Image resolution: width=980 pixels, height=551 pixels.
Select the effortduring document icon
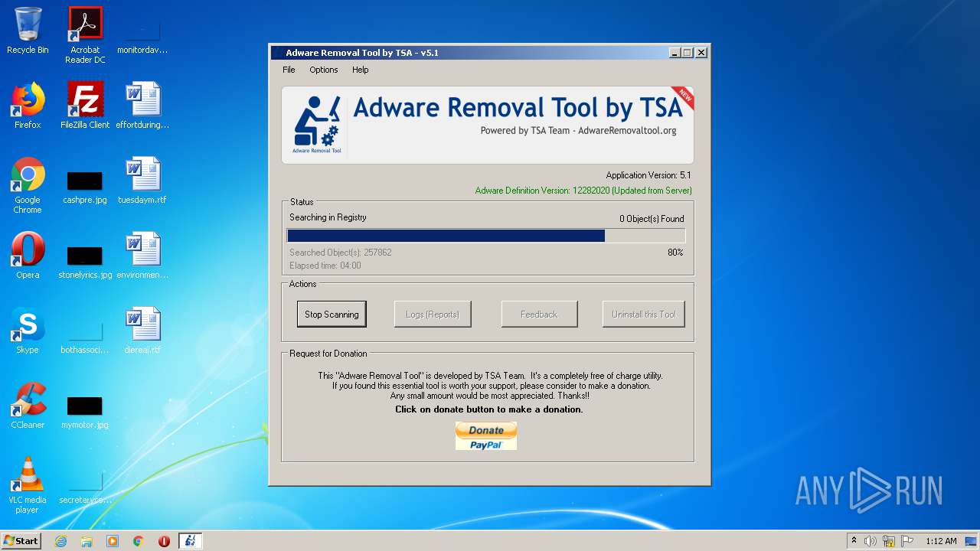(142, 106)
